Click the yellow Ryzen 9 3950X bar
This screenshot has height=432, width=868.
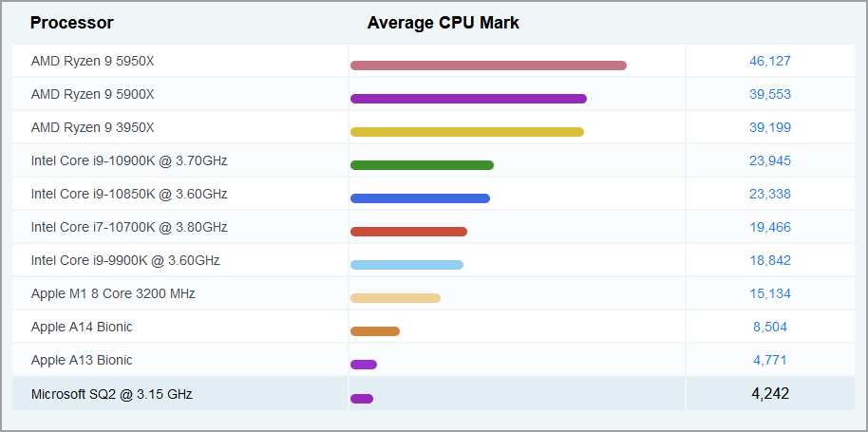[467, 132]
